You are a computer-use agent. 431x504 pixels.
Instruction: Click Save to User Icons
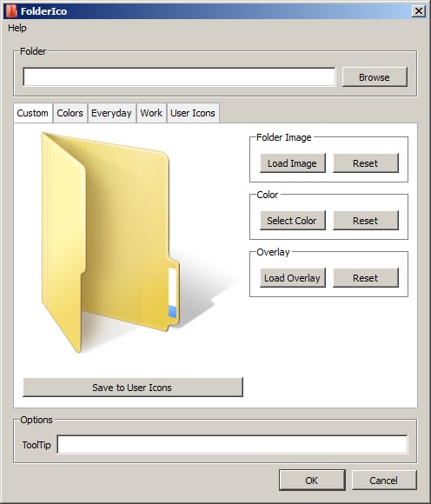click(133, 388)
